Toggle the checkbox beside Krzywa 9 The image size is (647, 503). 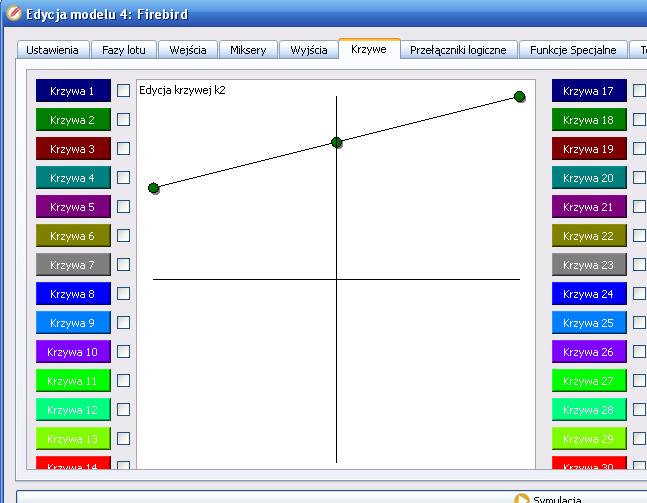coord(123,323)
